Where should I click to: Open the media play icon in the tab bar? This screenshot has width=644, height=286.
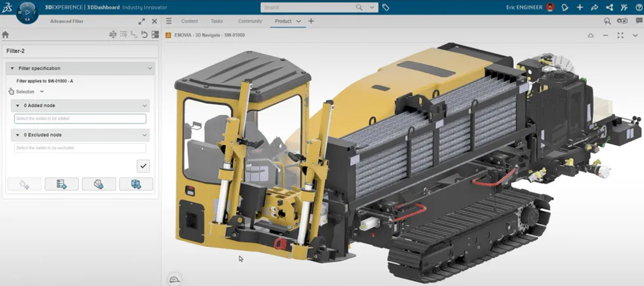pyautogui.click(x=623, y=21)
